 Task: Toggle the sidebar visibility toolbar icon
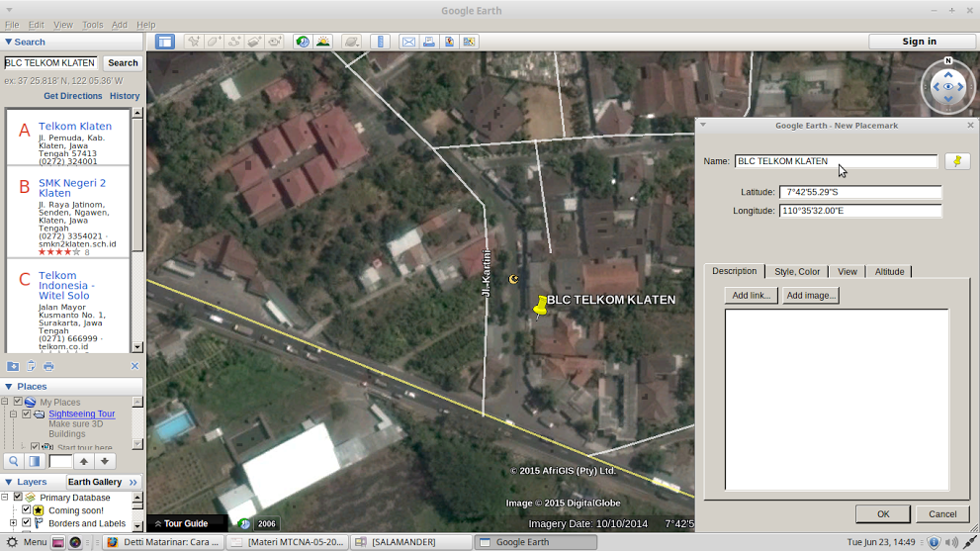165,42
